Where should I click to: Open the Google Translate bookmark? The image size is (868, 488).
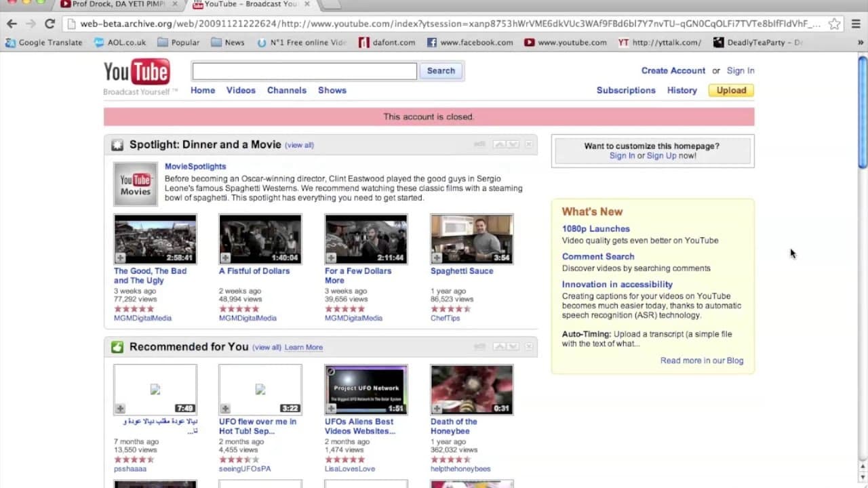pyautogui.click(x=44, y=43)
